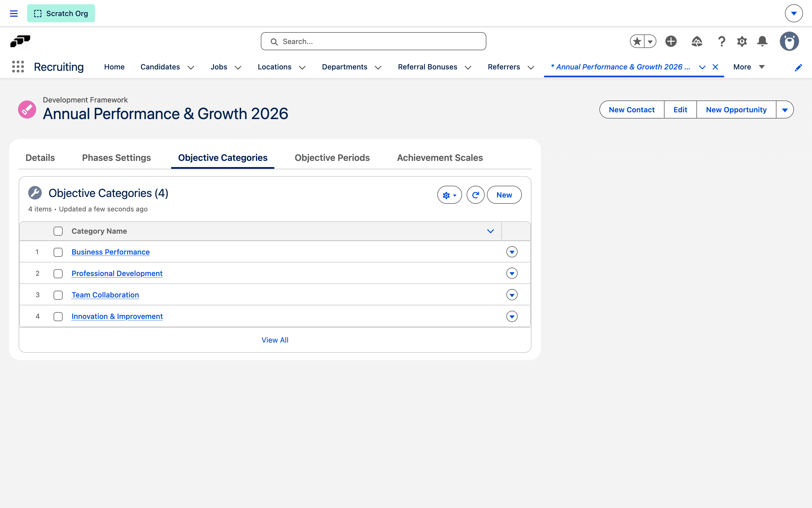Switch to the Achievement Scales tab
The image size is (812, 508).
tap(440, 157)
